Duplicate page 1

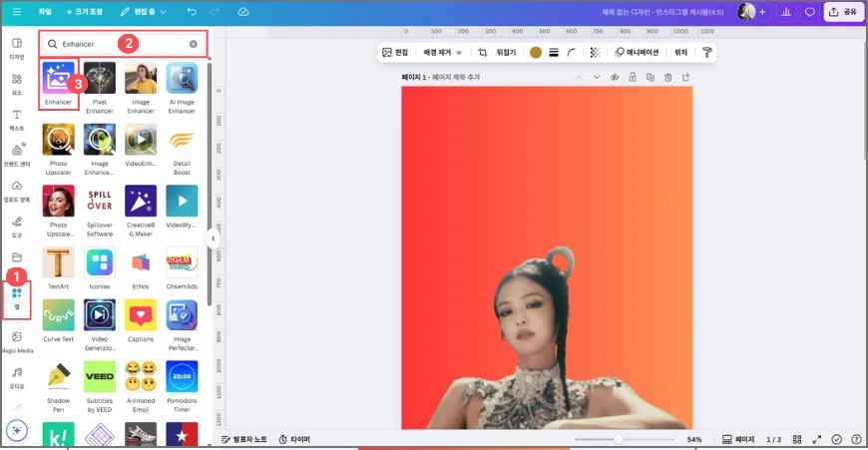[651, 78]
